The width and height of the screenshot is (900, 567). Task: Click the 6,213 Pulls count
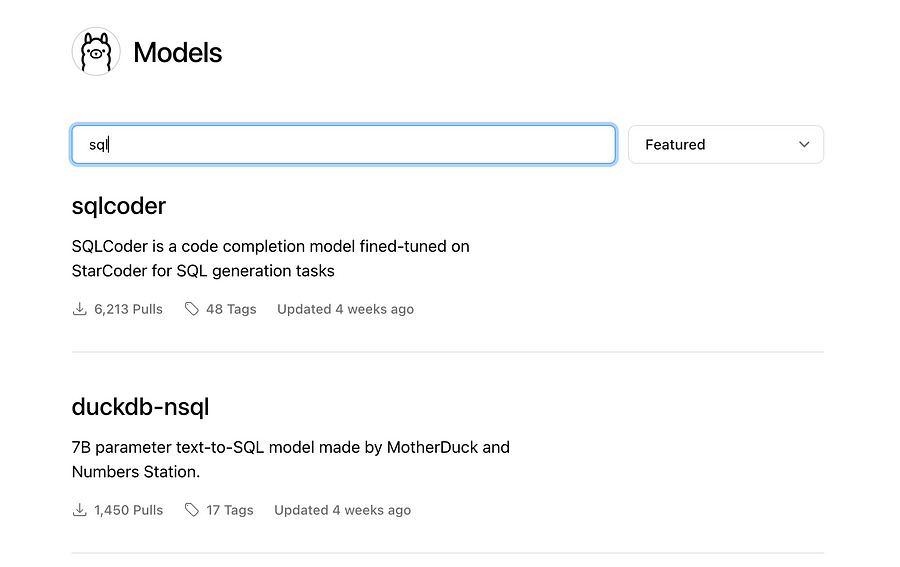click(128, 309)
